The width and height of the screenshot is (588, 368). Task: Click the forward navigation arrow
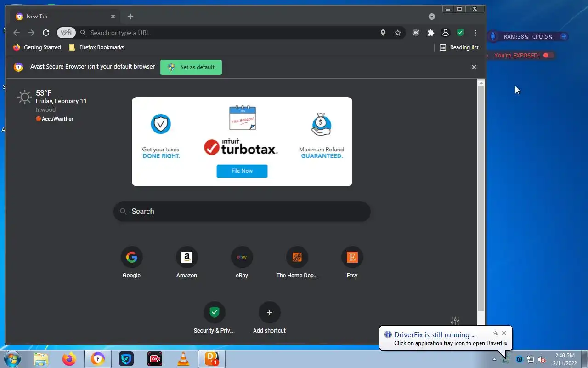(31, 33)
